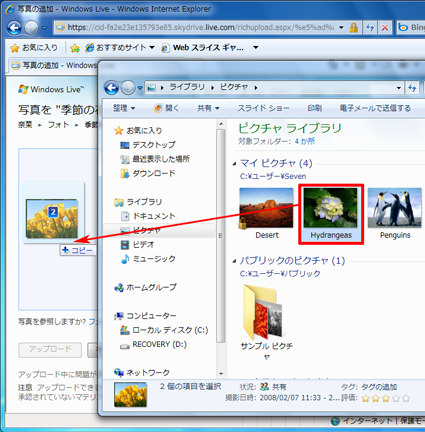The image size is (425, 432).
Task: Click the security lock icon in address bar
Action: (354, 28)
